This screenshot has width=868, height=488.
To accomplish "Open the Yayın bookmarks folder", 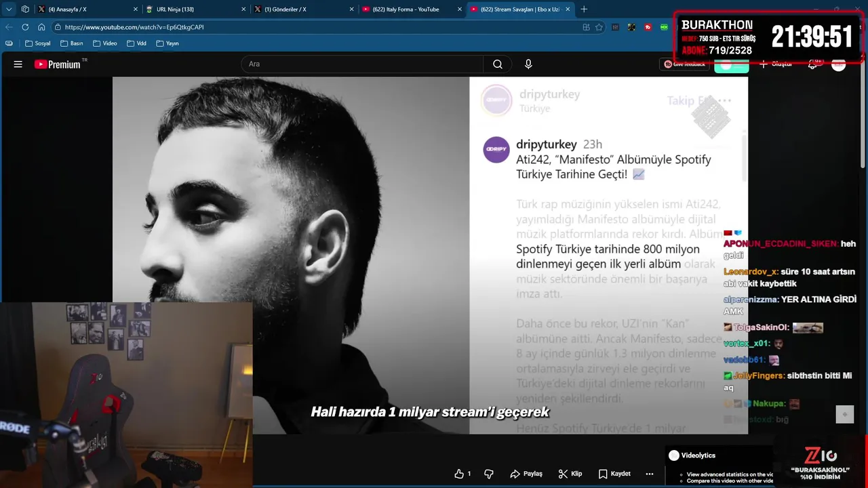I will [167, 43].
